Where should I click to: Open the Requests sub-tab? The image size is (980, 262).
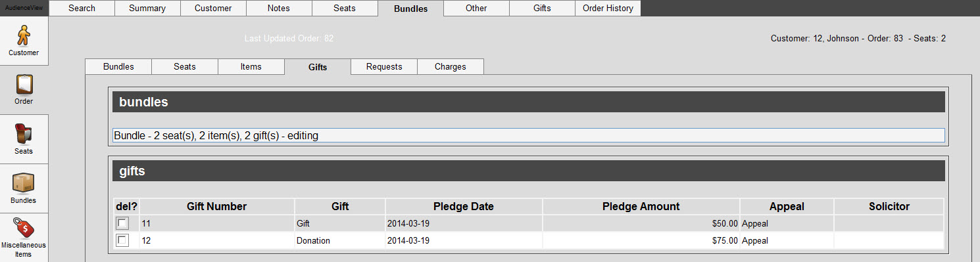(x=384, y=66)
